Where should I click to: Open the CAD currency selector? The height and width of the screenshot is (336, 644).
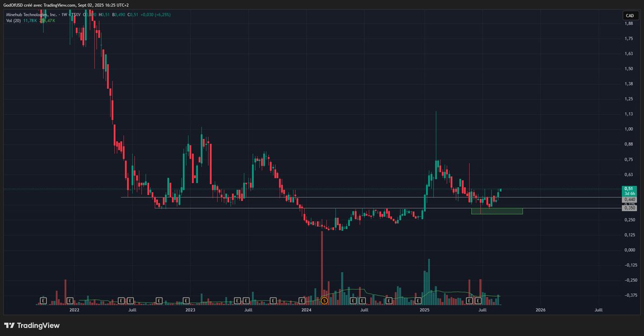[x=630, y=16]
